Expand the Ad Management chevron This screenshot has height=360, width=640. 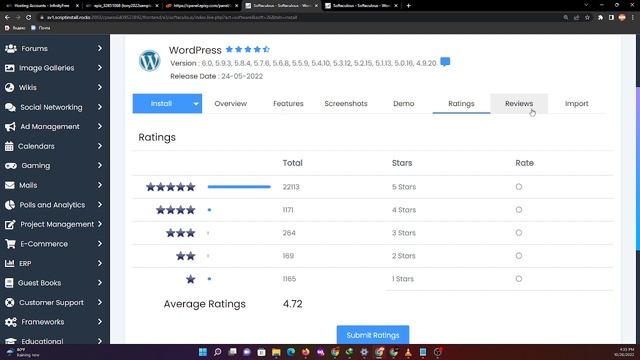pyautogui.click(x=100, y=127)
